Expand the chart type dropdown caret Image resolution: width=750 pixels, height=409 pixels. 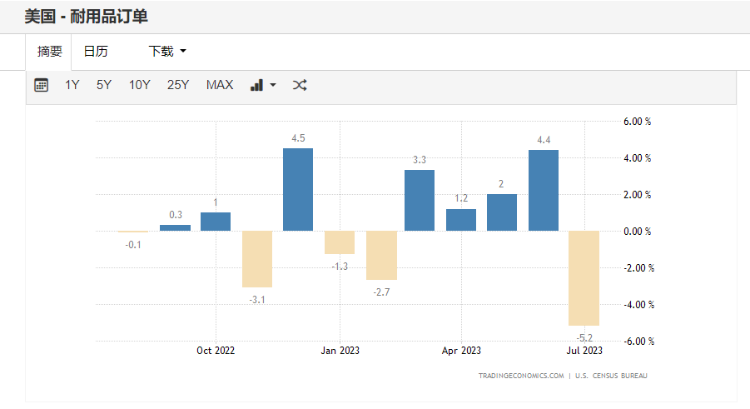tap(273, 85)
